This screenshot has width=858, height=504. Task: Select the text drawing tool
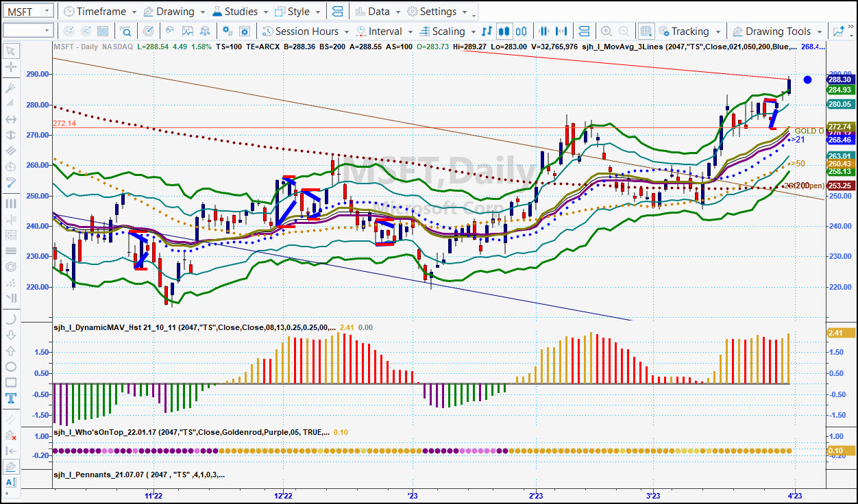click(x=11, y=399)
